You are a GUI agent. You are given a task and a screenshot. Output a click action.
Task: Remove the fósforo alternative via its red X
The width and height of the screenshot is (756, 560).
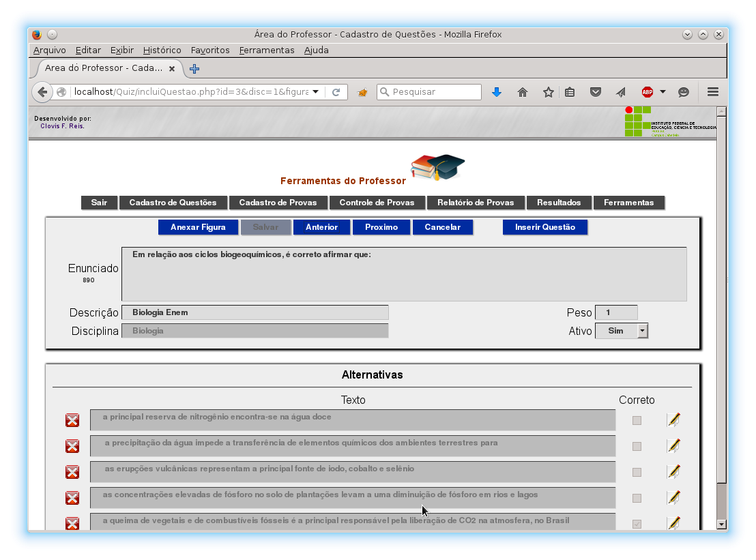coord(72,497)
